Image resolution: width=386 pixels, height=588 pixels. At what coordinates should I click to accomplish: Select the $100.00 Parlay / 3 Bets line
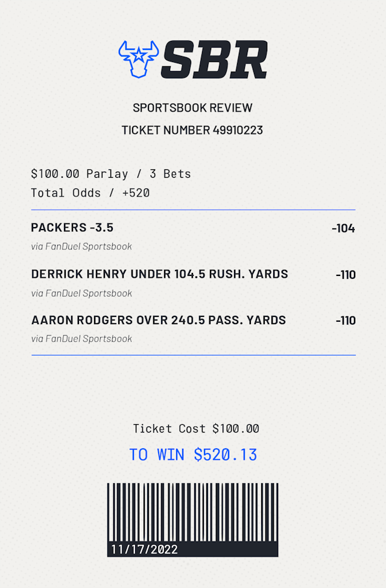click(x=111, y=174)
